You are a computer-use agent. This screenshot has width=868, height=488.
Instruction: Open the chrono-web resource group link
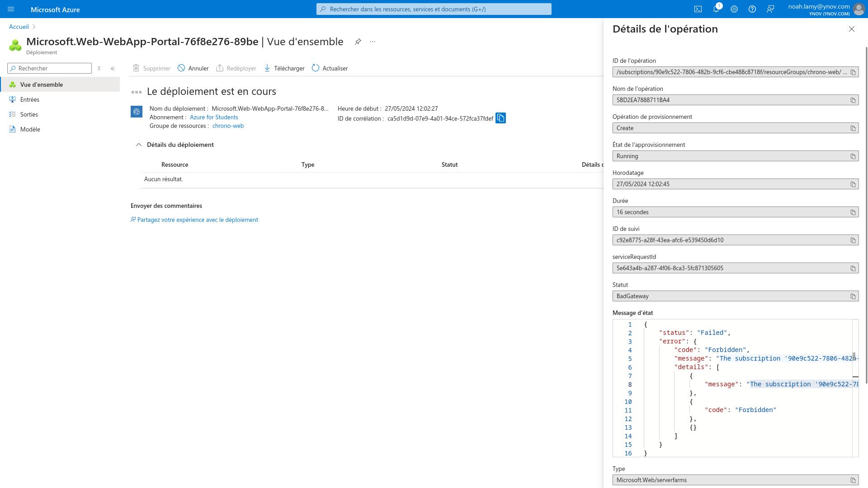click(x=228, y=126)
